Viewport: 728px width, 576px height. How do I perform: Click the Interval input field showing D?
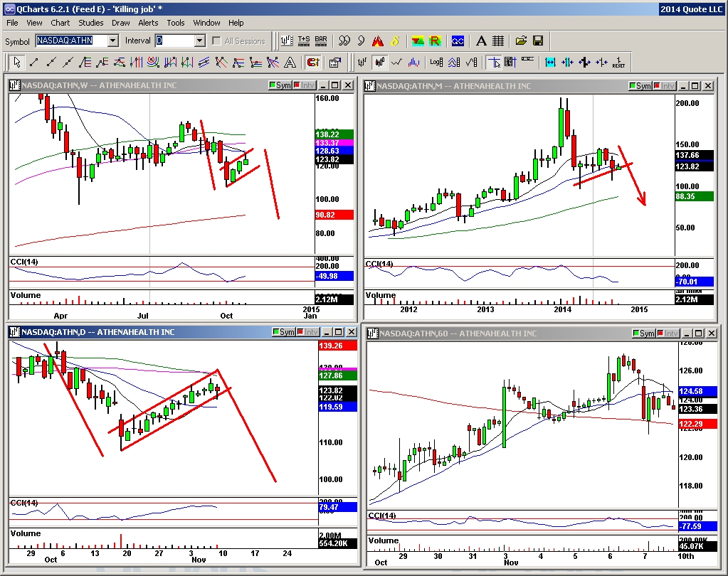174,41
